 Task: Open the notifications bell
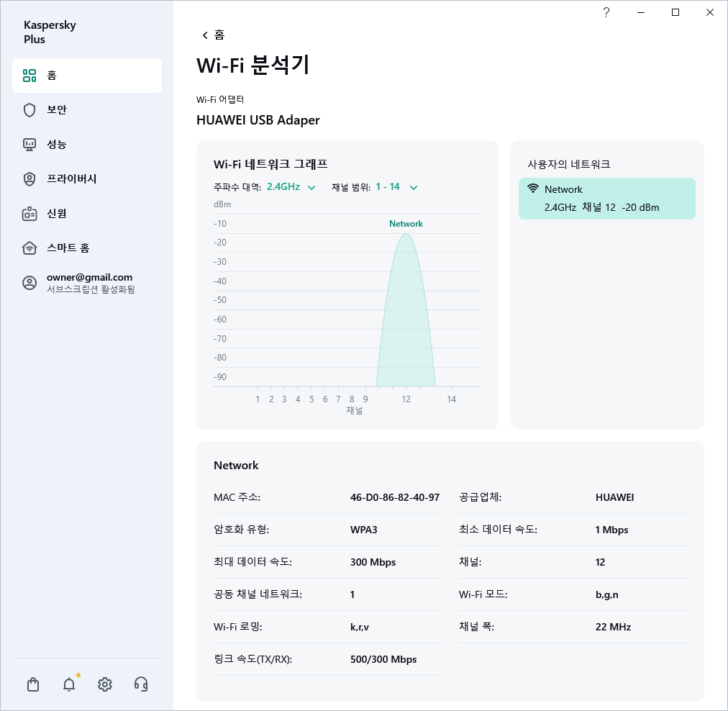click(x=68, y=684)
